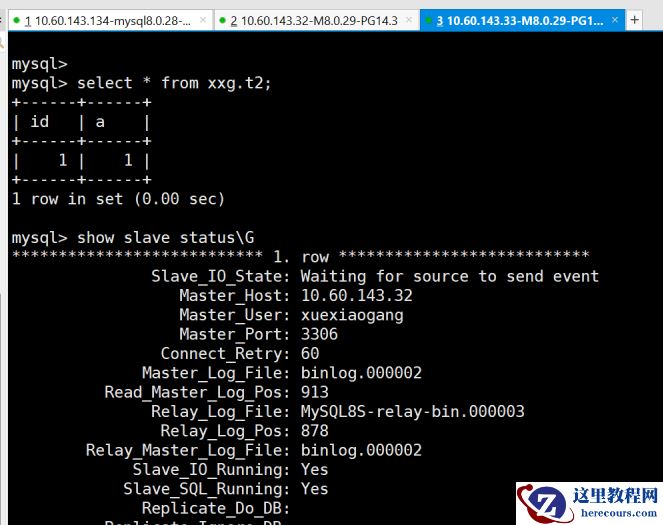Click the 'select * from xxg.t2;' command

click(174, 83)
